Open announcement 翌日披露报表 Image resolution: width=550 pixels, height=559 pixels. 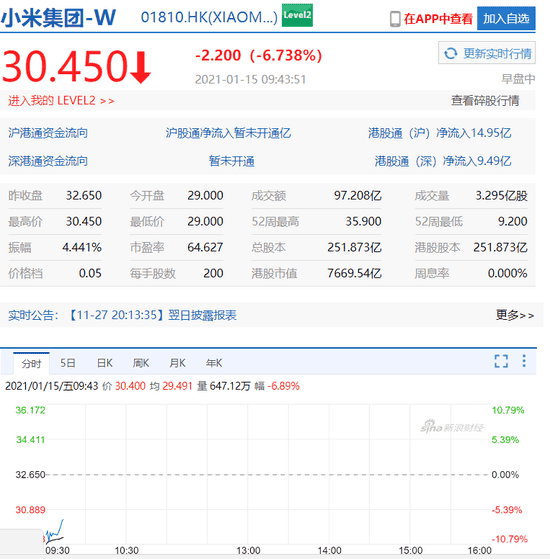point(202,315)
